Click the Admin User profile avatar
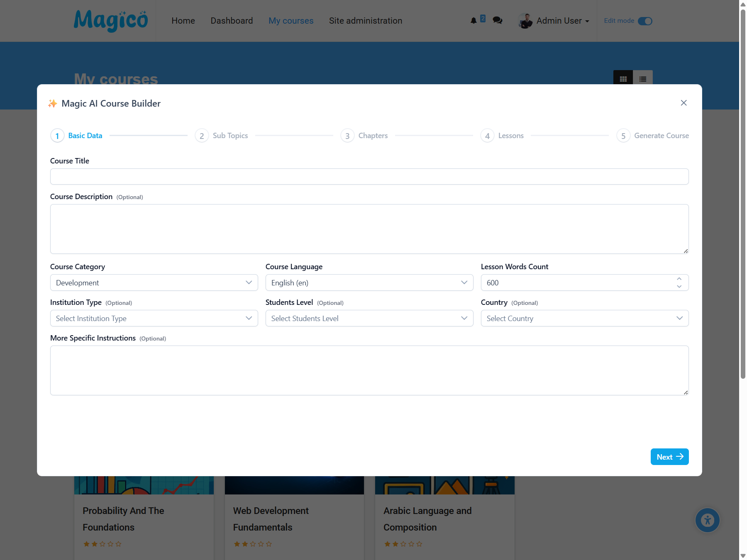Image resolution: width=747 pixels, height=560 pixels. (525, 21)
